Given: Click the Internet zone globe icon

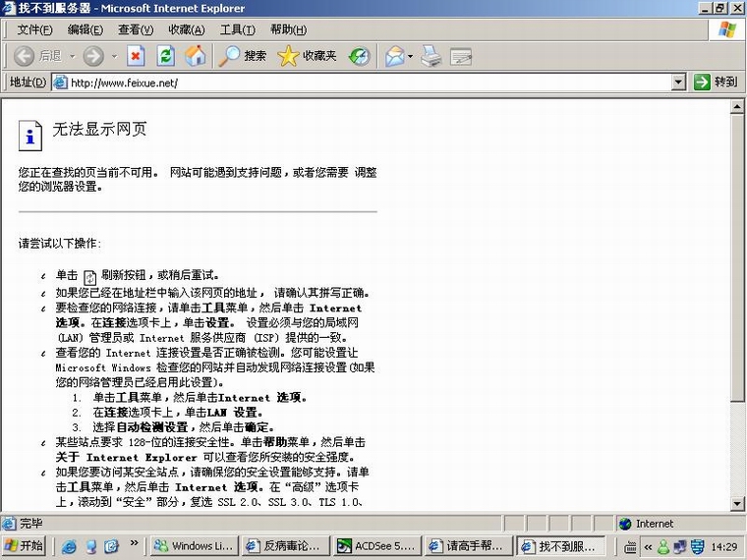Looking at the screenshot, I should (625, 524).
